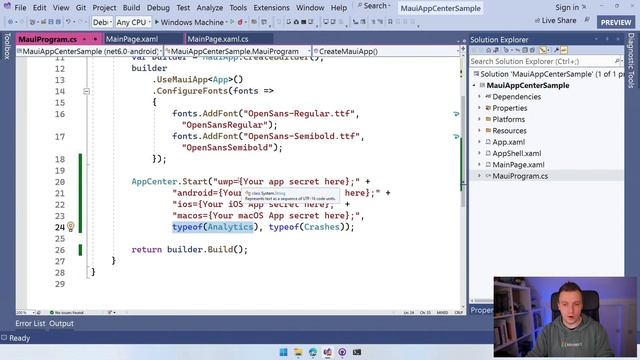
Task: Open the Analyze menu
Action: tap(210, 7)
